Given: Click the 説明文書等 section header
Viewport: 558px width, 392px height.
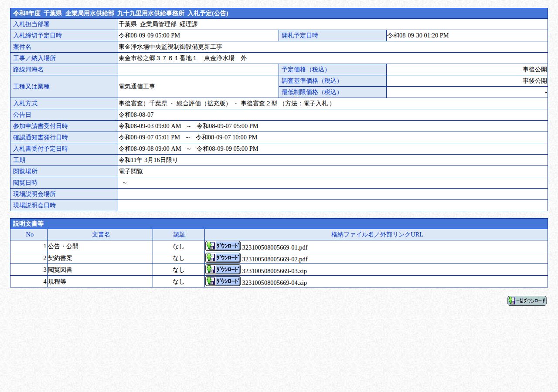Looking at the screenshot, I should coord(279,223).
